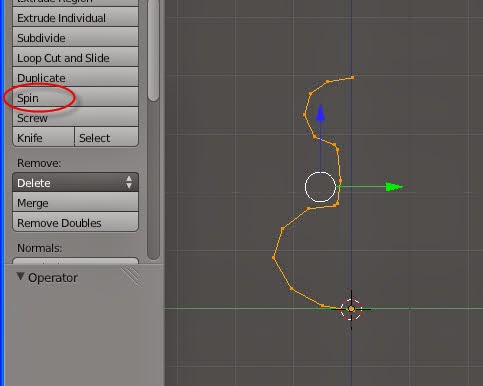Merge the selected vertices
This screenshot has width=483, height=386.
coord(75,202)
